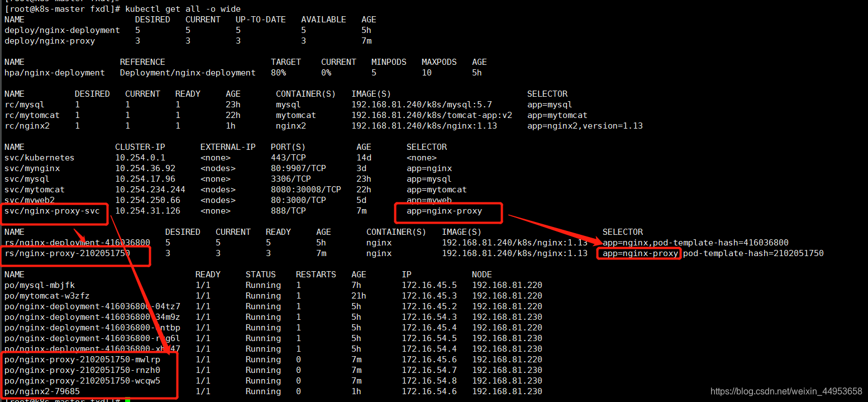Click service selector 'app=mytomcat'
The width and height of the screenshot is (868, 402).
437,190
